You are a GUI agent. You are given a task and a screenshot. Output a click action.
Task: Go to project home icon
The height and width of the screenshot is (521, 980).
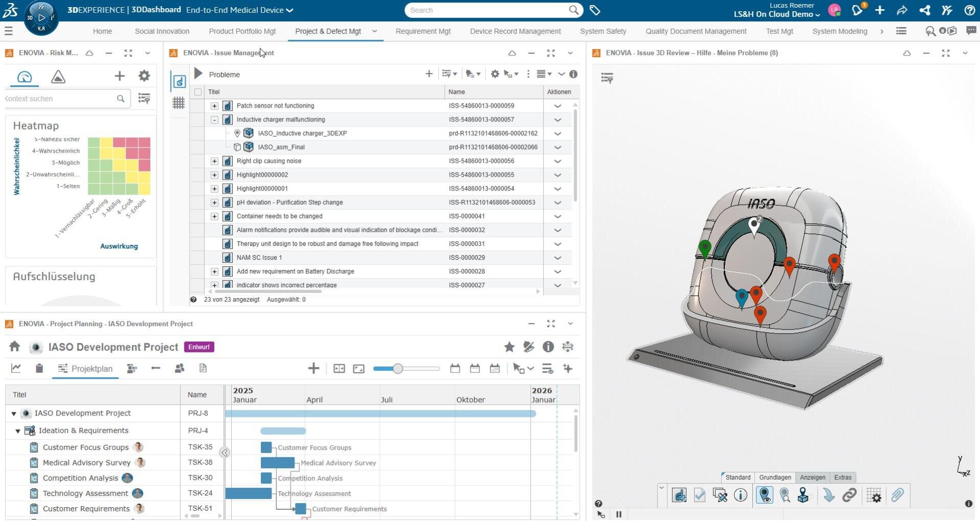14,346
